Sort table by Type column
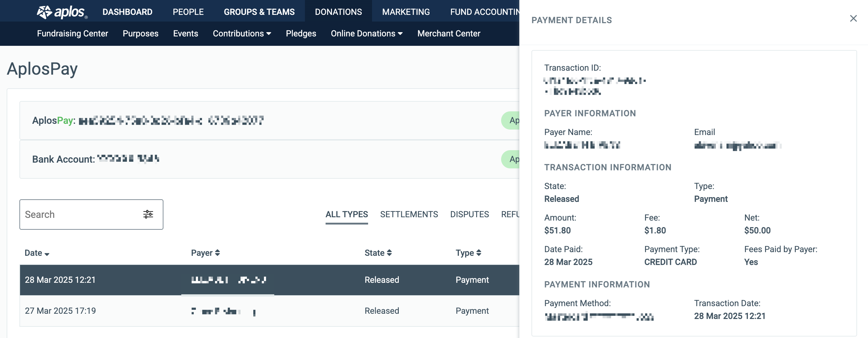This screenshot has height=338, width=868. [x=468, y=253]
